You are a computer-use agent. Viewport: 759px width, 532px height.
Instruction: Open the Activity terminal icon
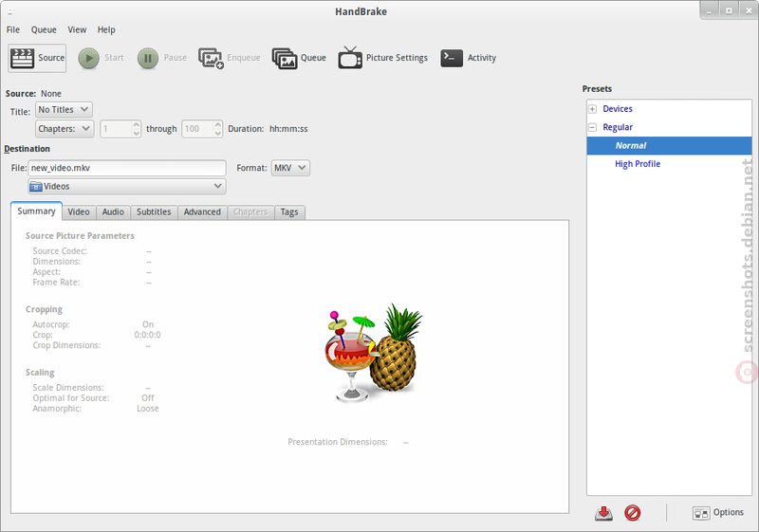coord(452,58)
